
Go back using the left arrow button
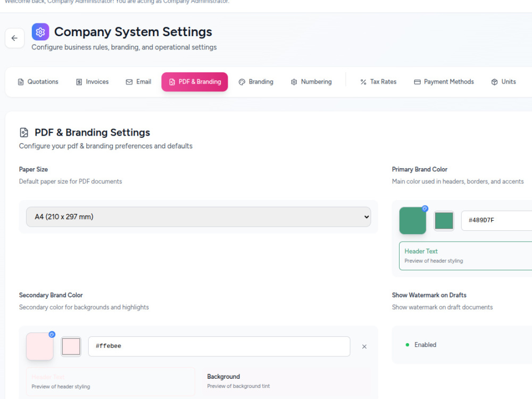(x=14, y=38)
